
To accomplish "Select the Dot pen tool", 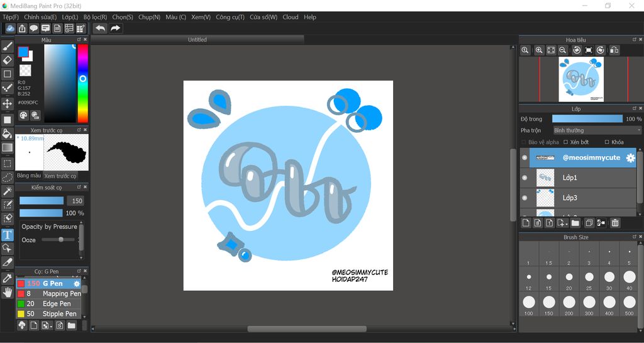I will click(x=8, y=88).
